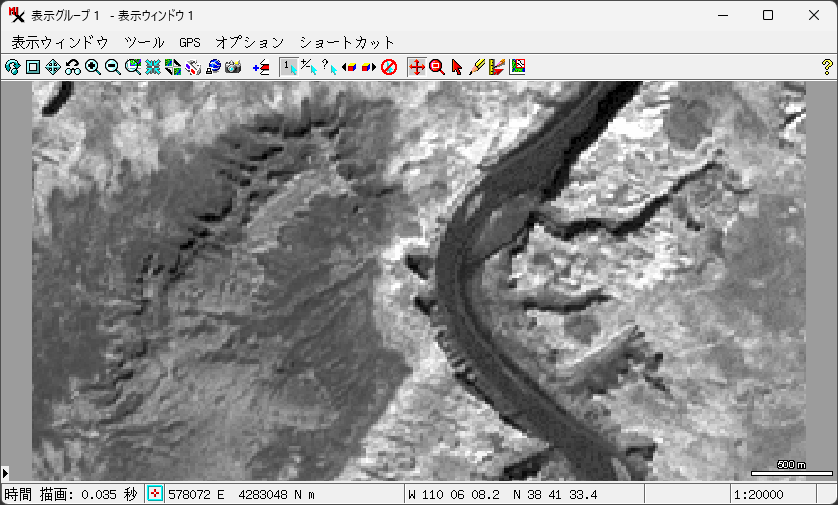
Task: Open the yellow question mark help
Action: [826, 67]
